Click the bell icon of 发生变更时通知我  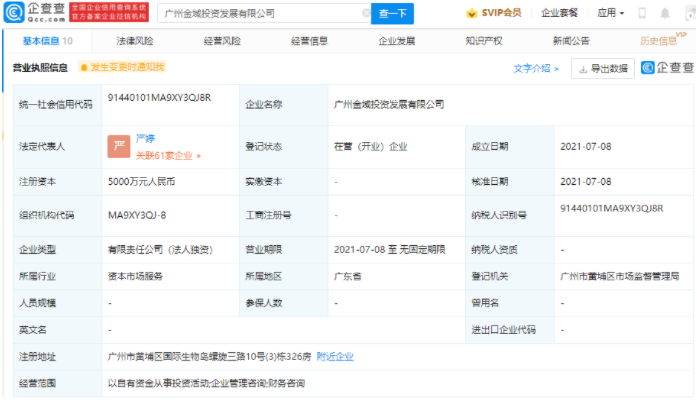(84, 67)
